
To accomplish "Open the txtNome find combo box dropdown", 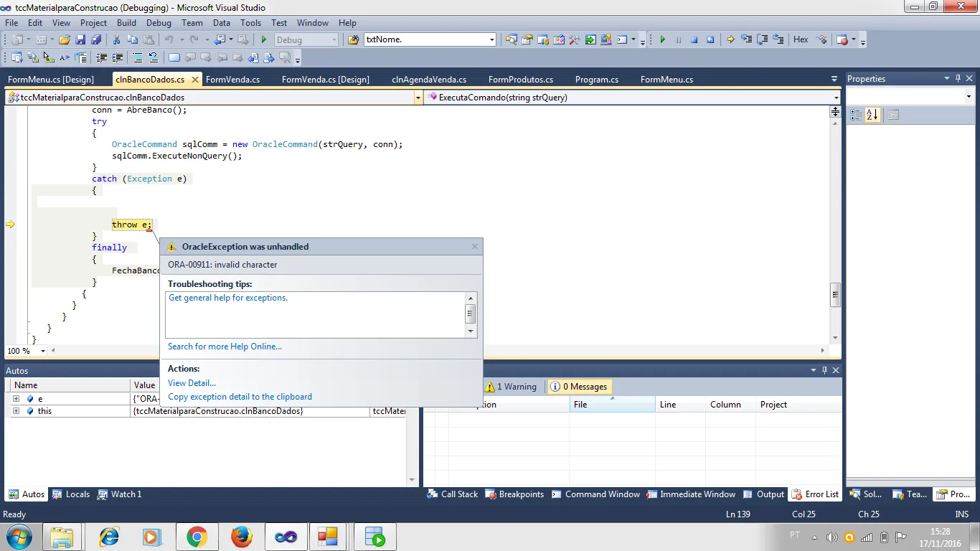I will click(491, 39).
